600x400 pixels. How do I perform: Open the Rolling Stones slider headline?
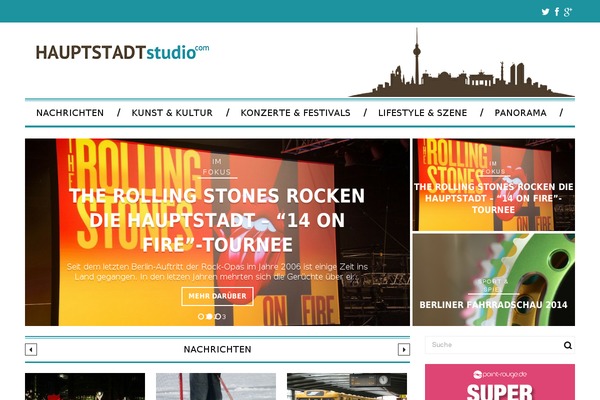(217, 220)
